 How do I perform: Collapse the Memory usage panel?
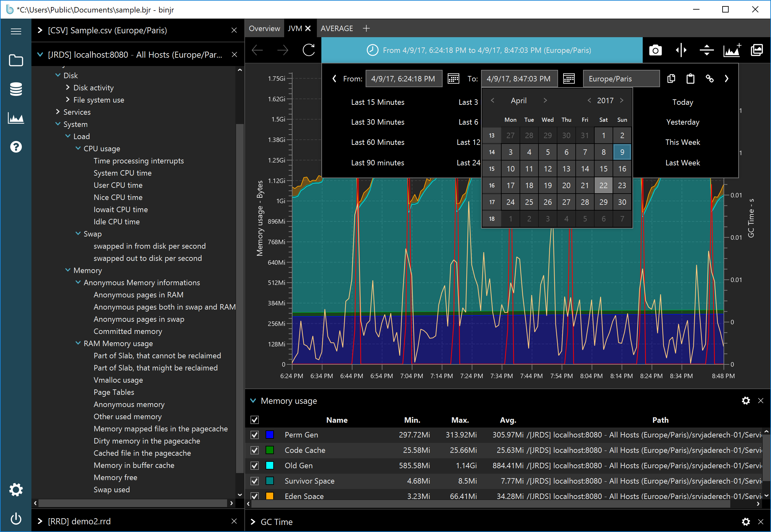coord(253,400)
